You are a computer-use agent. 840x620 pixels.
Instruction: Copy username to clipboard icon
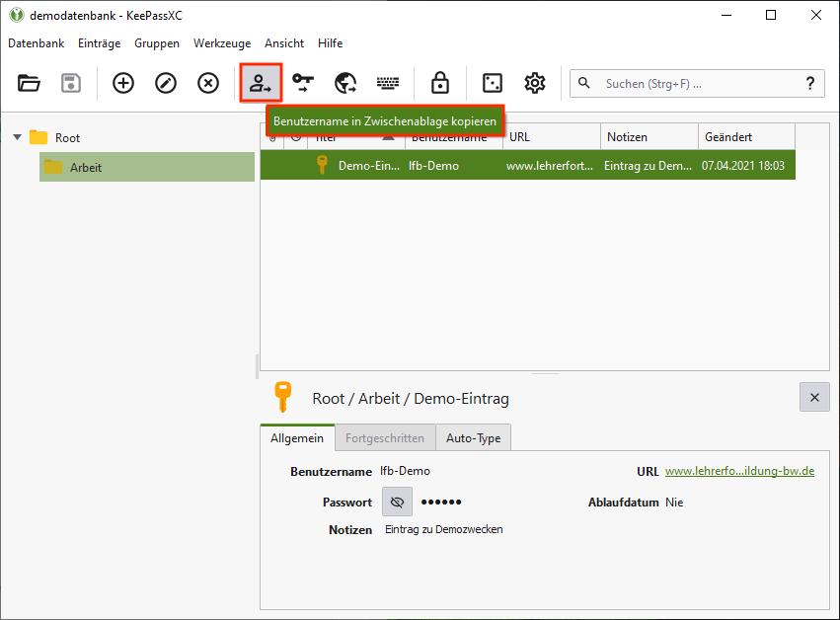(262, 83)
